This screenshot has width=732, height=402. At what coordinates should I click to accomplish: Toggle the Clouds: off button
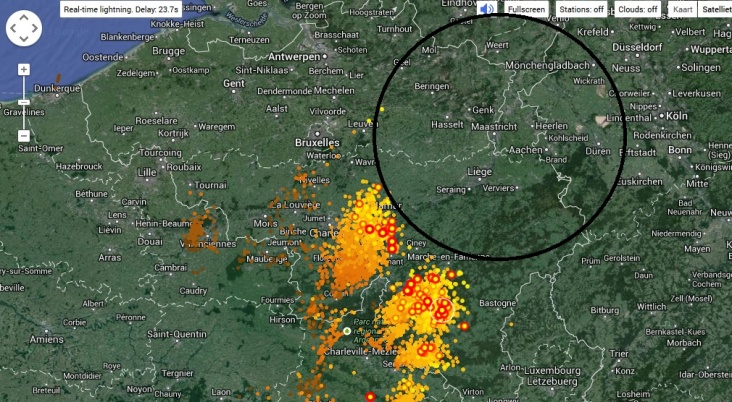coord(638,9)
